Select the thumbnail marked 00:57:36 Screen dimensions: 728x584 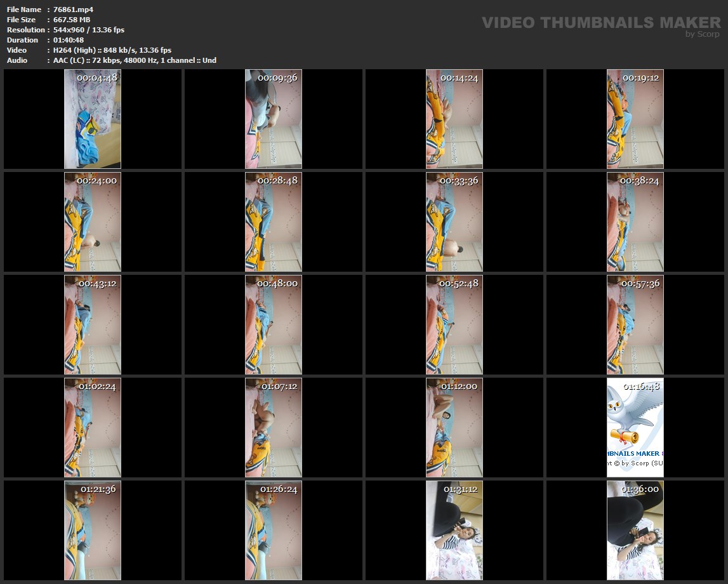(635, 325)
